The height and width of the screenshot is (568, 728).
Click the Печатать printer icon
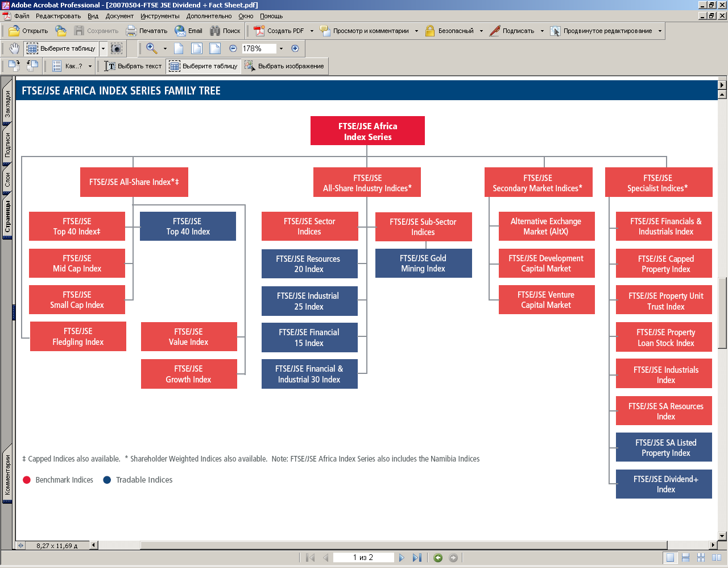tap(131, 31)
